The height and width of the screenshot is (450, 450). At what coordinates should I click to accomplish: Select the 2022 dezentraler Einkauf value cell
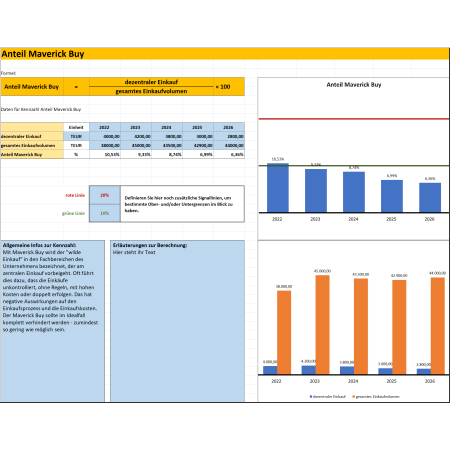tap(105, 136)
